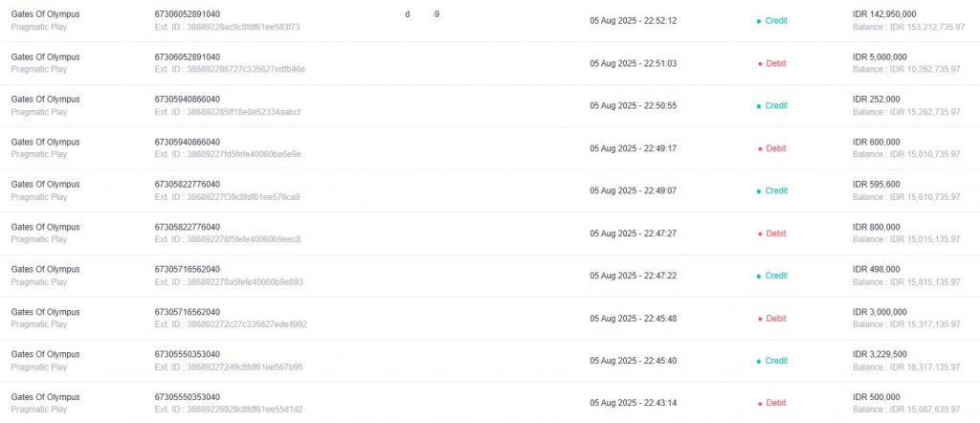Select Ext. ID 386892286727c335627edfb46e

coord(230,69)
